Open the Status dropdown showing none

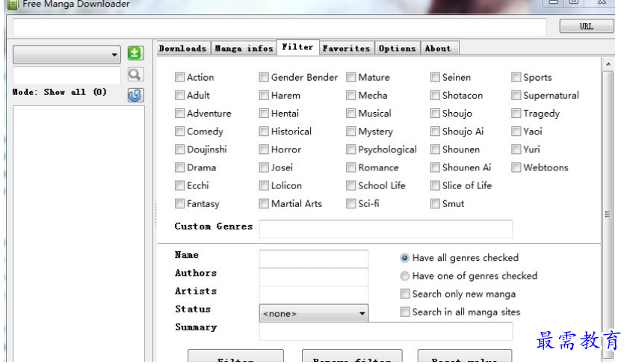[314, 313]
